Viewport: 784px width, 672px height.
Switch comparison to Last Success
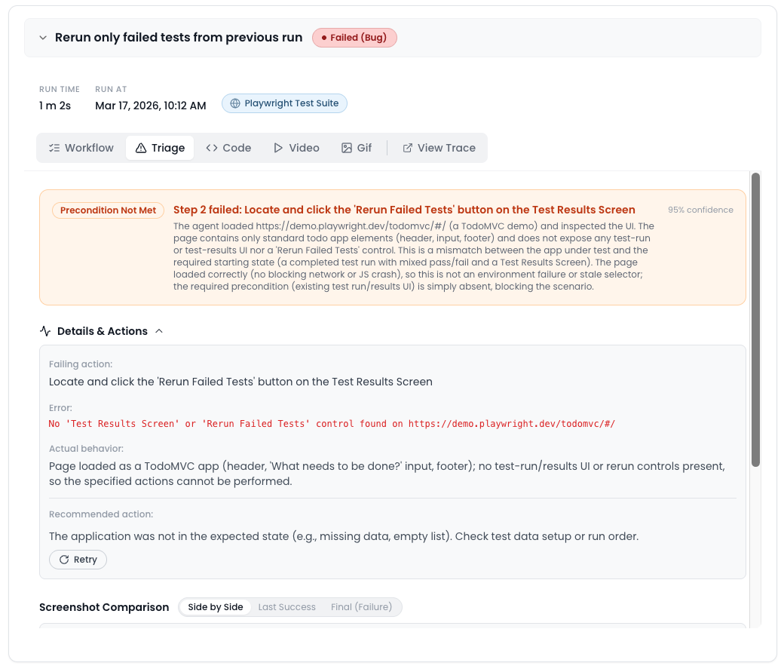(286, 607)
